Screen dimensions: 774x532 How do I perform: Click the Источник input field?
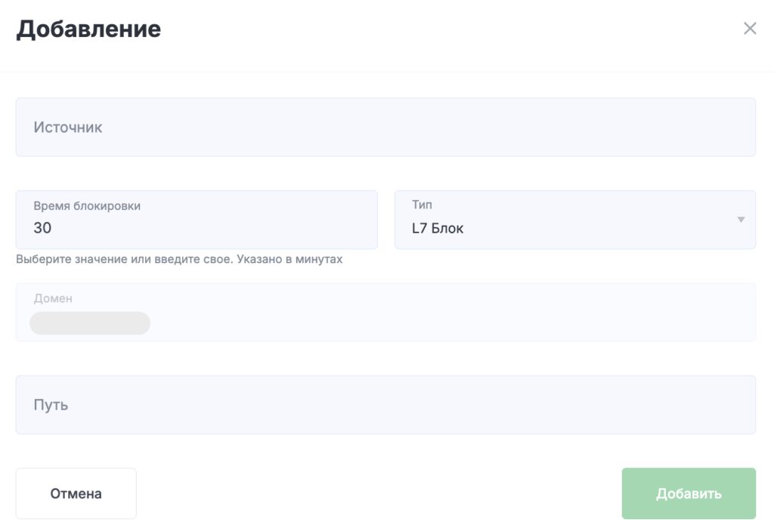[x=385, y=127]
